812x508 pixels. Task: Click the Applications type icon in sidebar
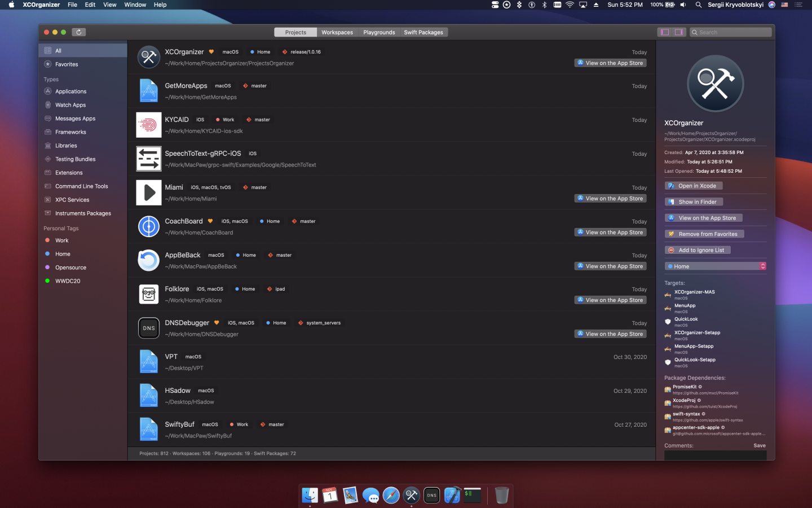click(48, 91)
